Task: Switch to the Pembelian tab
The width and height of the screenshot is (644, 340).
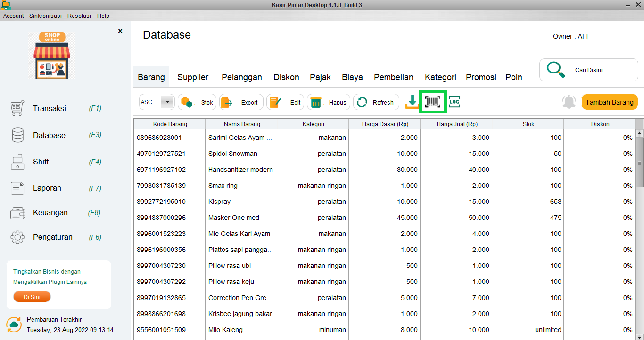Action: (394, 77)
